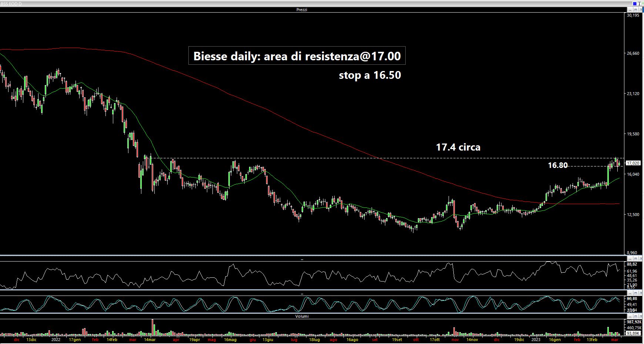Minimize the first oscillator panel
This screenshot has width=644, height=344.
[630, 259]
